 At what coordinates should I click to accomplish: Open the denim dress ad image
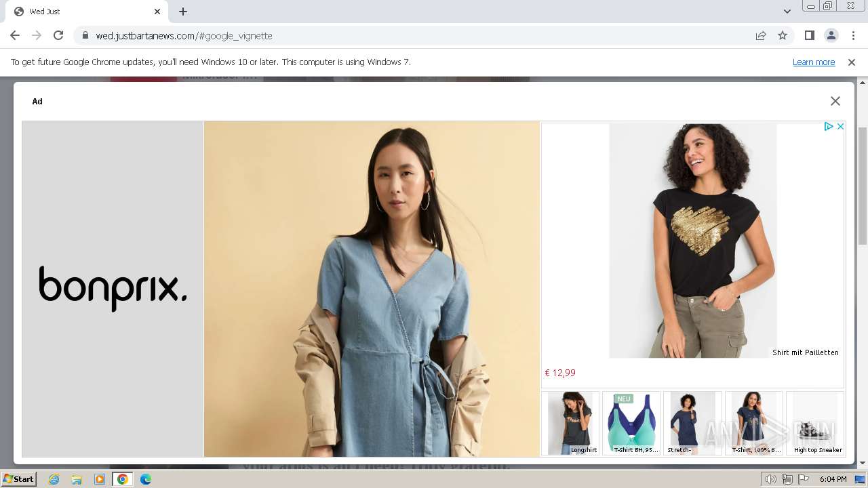[x=372, y=289]
